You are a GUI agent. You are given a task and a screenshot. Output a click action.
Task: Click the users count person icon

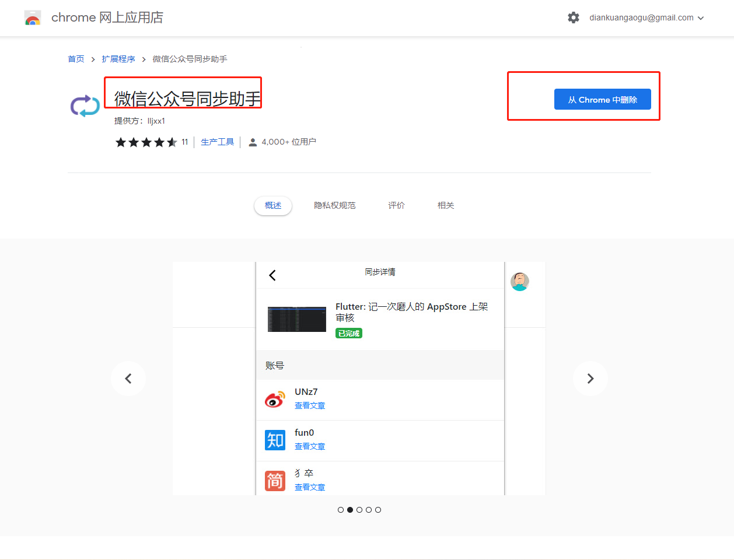[x=253, y=142]
